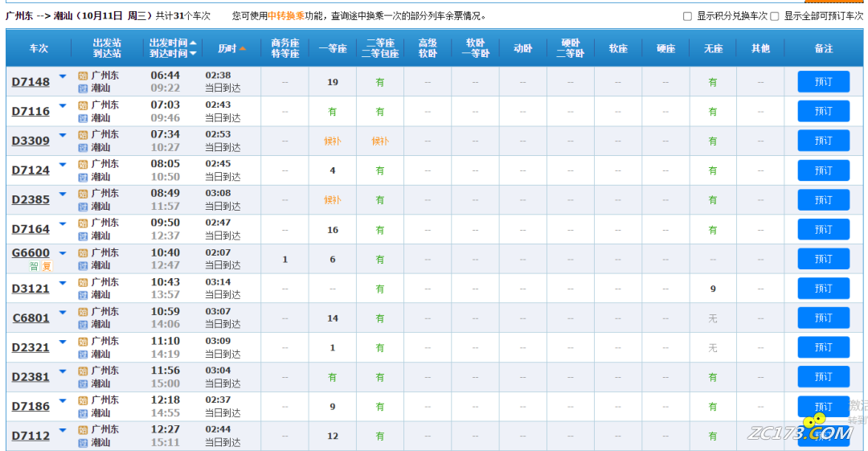
Task: Click no-seat count 9 for D3121
Action: [713, 289]
